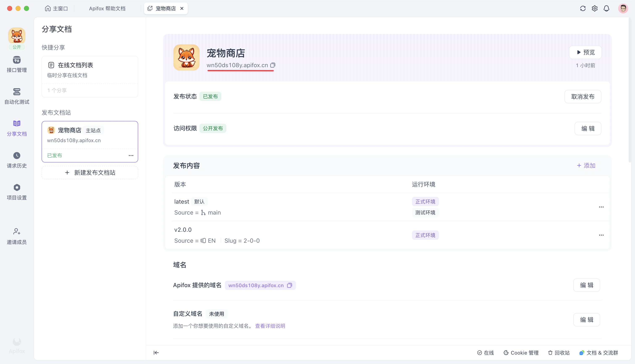Collapse the sidebar via bottom-left icon
Viewport: 635px width, 364px height.
point(156,352)
